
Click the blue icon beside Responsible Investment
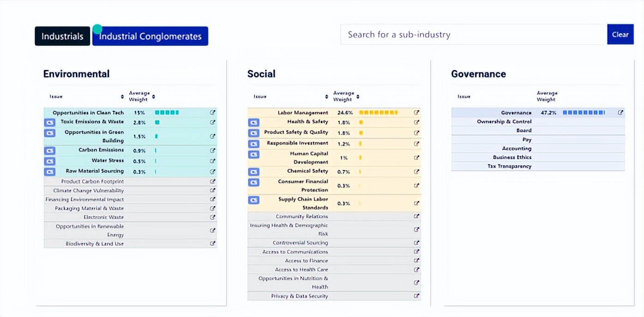254,144
